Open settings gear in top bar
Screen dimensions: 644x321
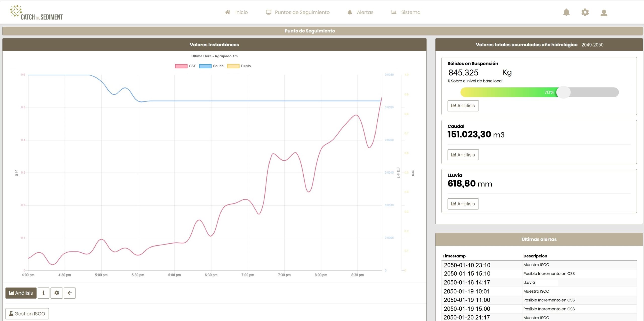pos(585,12)
